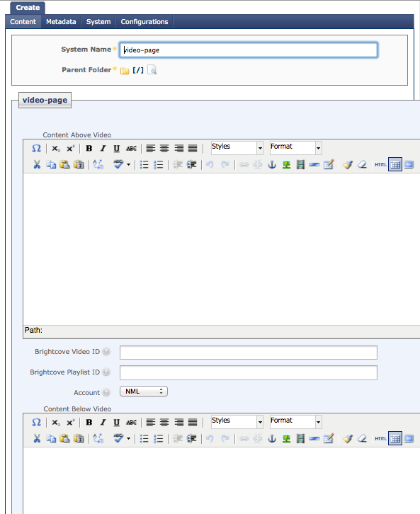Screen dimensions: 420x514
Task: Insert media filmstrip icon in lower editor
Action: coord(300,439)
